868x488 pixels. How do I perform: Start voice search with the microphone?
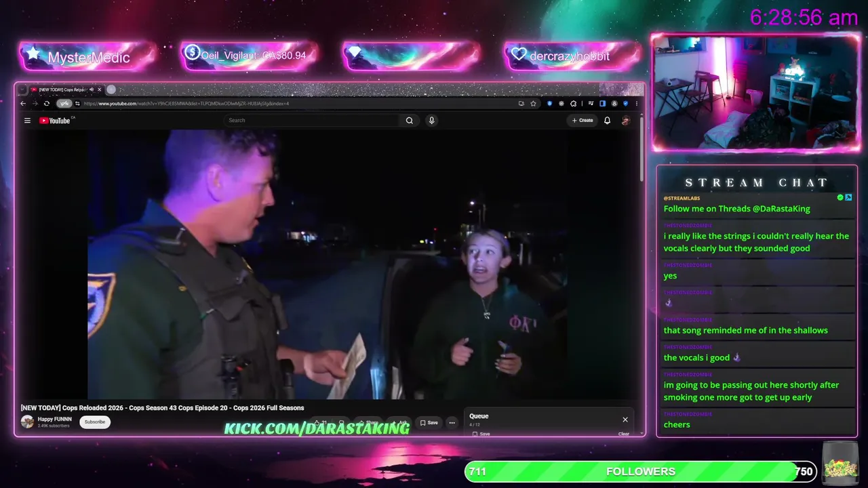(431, 121)
